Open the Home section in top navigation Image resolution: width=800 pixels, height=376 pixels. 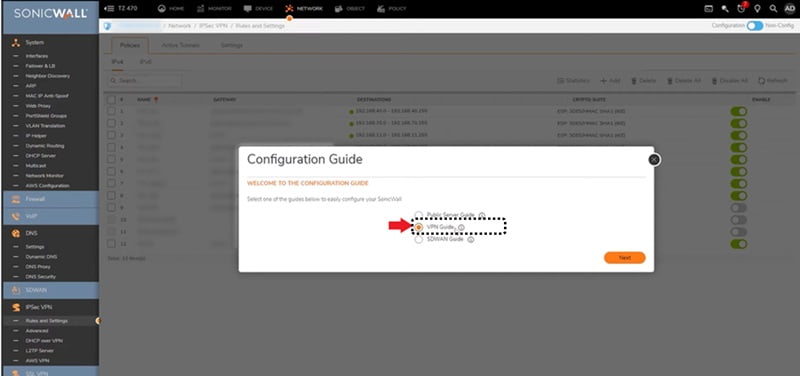(x=171, y=9)
